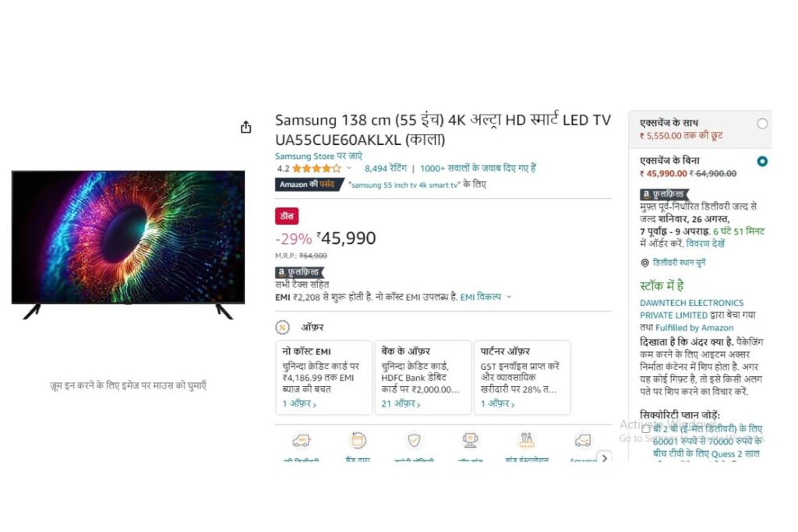The image size is (798, 532).
Task: Select the 'एक्सचेंज के साथ' radio option
Action: (x=762, y=124)
